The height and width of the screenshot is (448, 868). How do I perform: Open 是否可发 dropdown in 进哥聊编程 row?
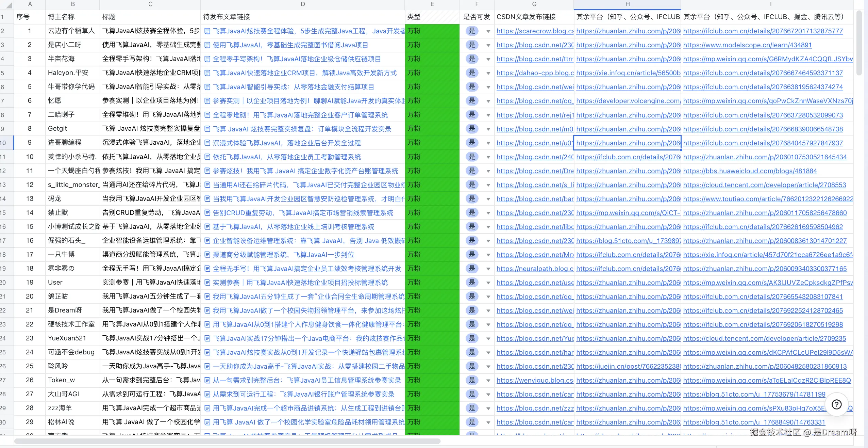[488, 143]
